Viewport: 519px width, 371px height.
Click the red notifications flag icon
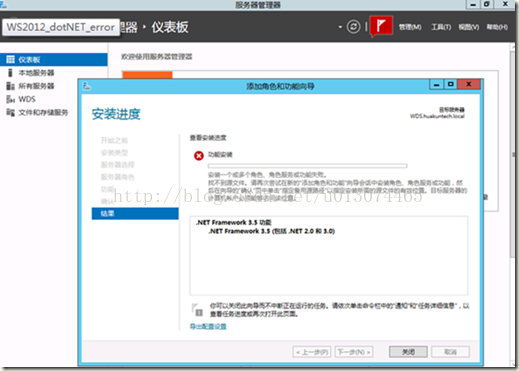coord(381,26)
